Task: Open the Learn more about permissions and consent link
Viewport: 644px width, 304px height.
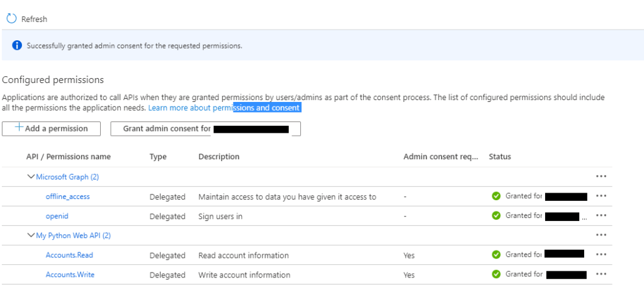Action: tap(224, 108)
